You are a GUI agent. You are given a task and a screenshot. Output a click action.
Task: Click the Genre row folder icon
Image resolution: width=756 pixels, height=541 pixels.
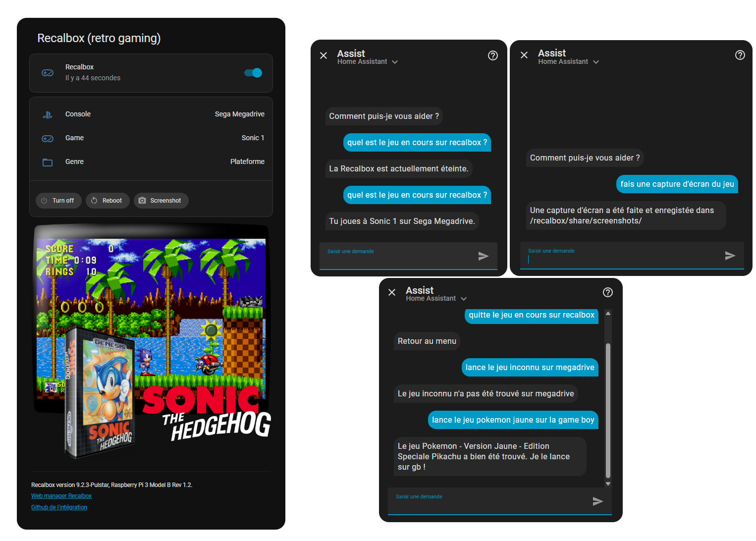[48, 162]
